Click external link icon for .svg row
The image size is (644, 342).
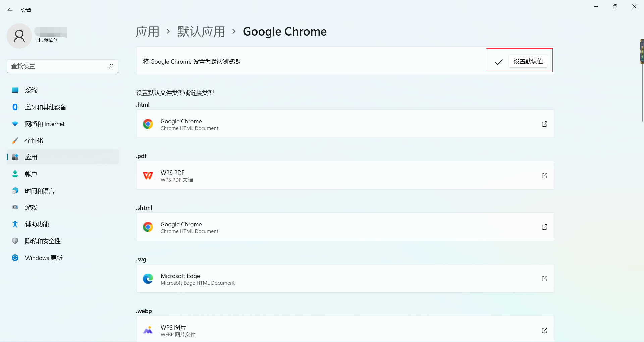click(x=545, y=279)
